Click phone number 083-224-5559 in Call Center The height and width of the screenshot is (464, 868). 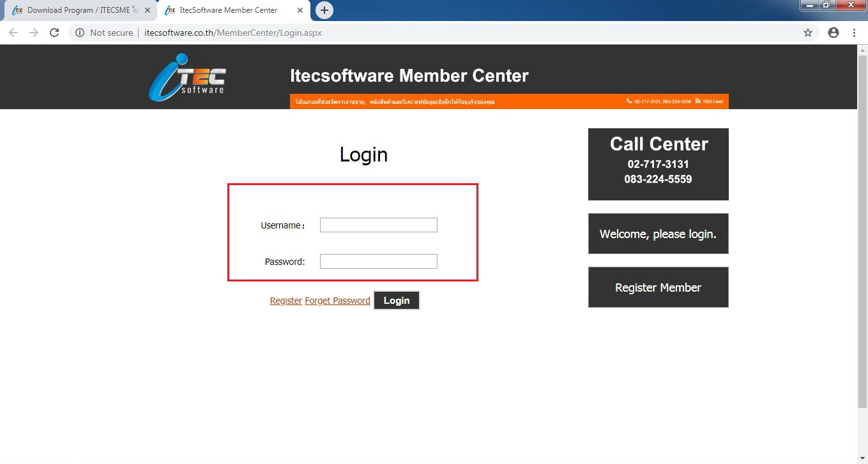point(659,179)
